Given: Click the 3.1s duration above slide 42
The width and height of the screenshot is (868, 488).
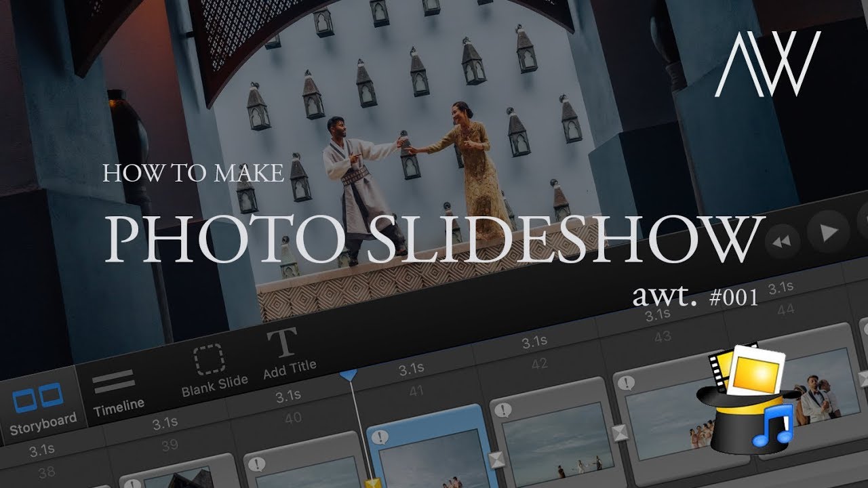Looking at the screenshot, I should click(x=534, y=343).
